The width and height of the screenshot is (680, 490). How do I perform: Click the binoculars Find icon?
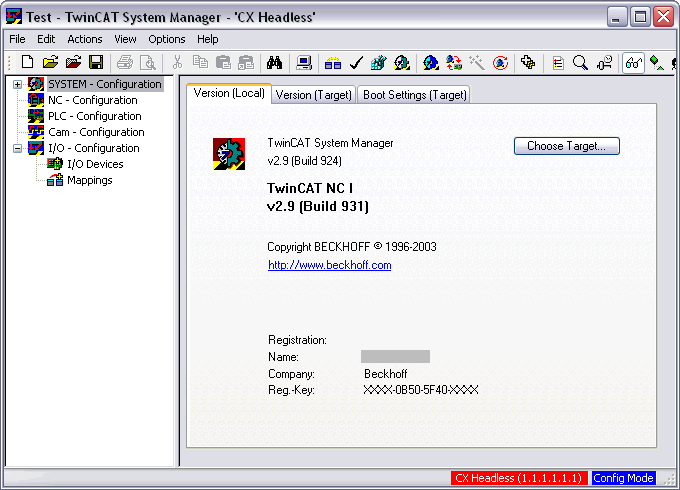coord(274,62)
